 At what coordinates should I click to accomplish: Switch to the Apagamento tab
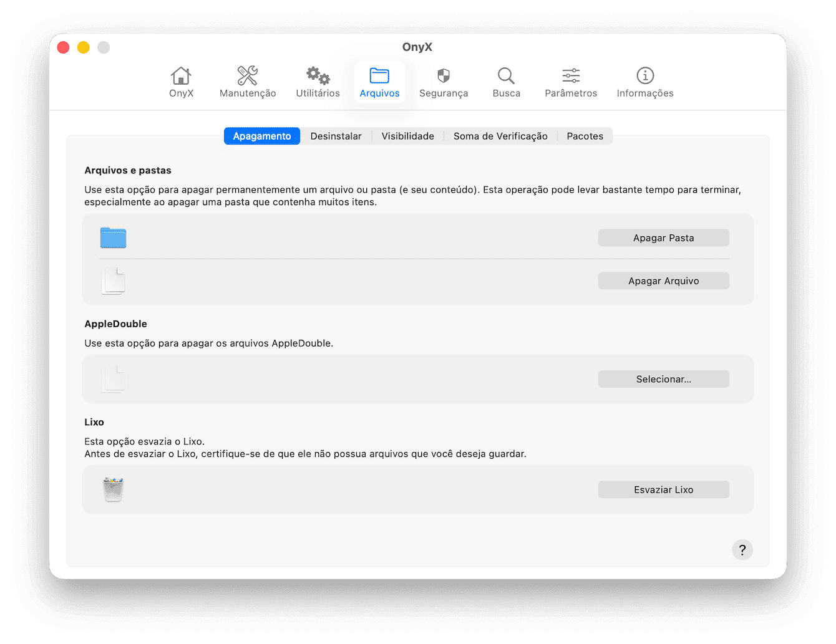(262, 136)
